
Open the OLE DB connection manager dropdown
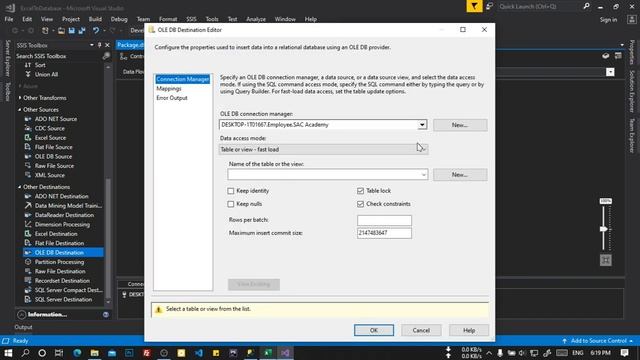[x=422, y=125]
